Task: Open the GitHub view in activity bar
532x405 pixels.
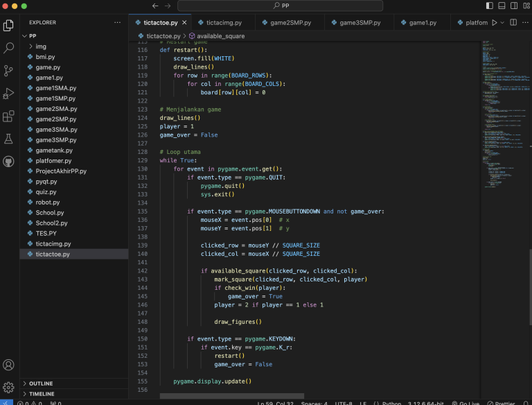Action: 8,162
